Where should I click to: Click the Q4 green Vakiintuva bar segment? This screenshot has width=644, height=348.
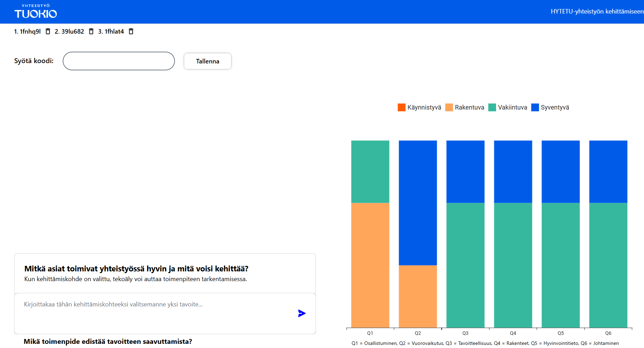(513, 265)
